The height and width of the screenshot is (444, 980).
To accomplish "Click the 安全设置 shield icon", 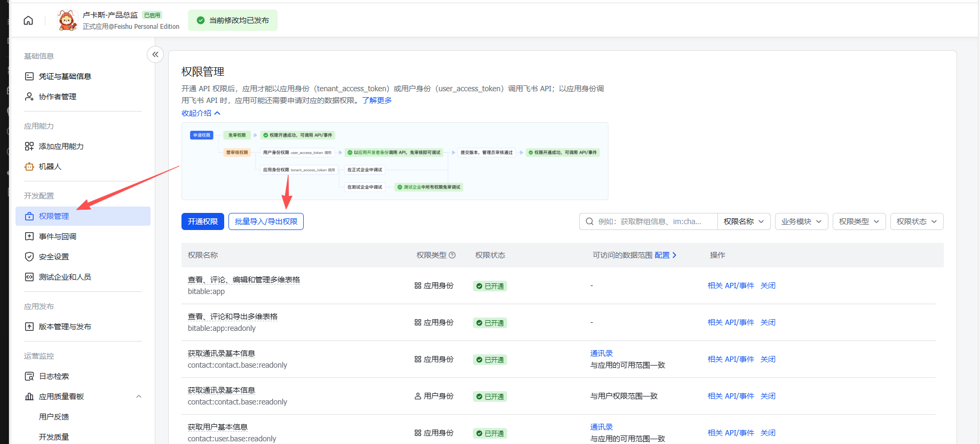I will point(29,257).
